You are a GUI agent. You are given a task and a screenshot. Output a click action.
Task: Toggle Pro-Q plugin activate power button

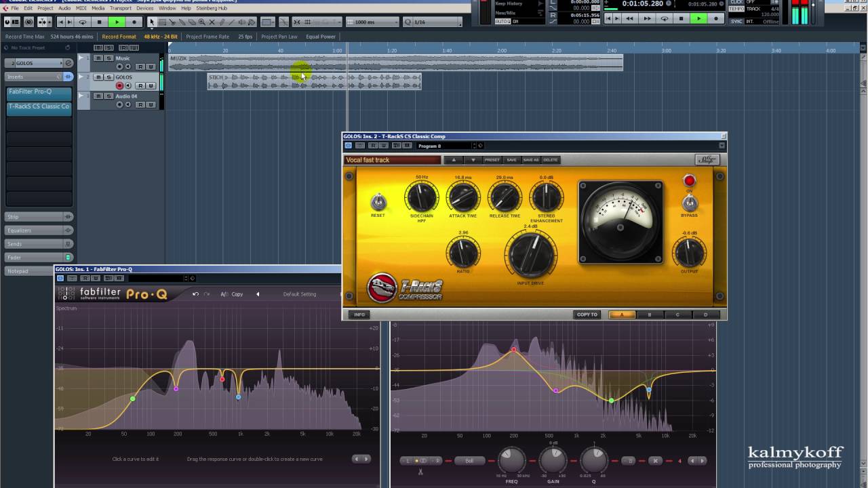[60, 278]
